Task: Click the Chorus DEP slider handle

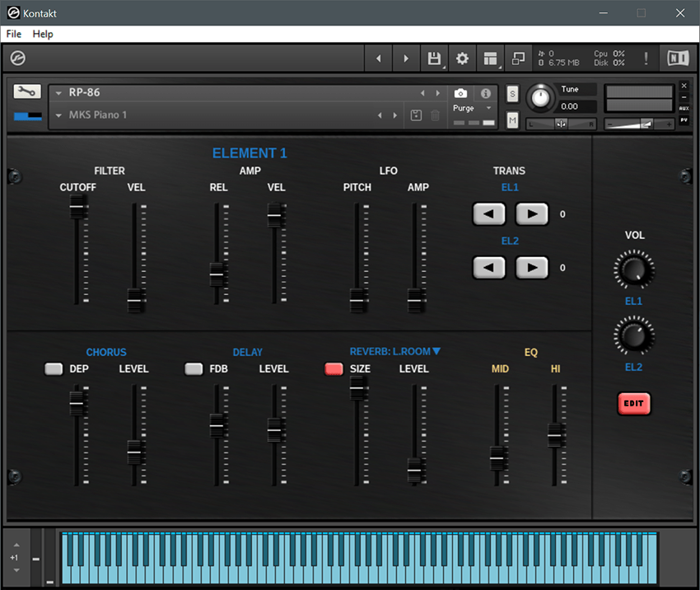Action: coord(77,404)
